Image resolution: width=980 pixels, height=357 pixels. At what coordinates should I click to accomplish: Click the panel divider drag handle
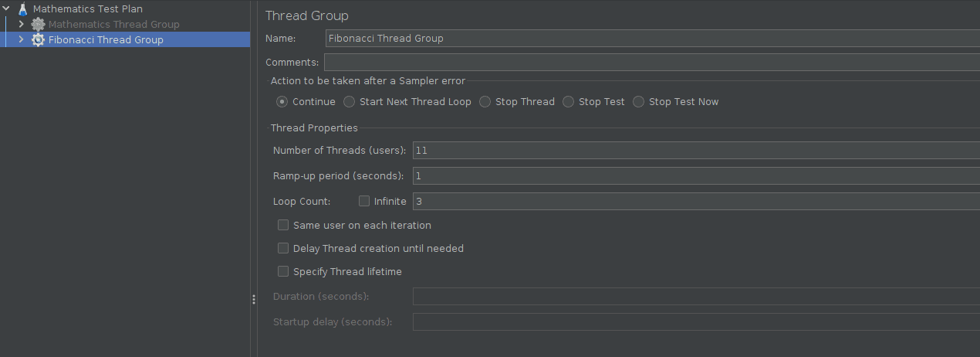[253, 299]
